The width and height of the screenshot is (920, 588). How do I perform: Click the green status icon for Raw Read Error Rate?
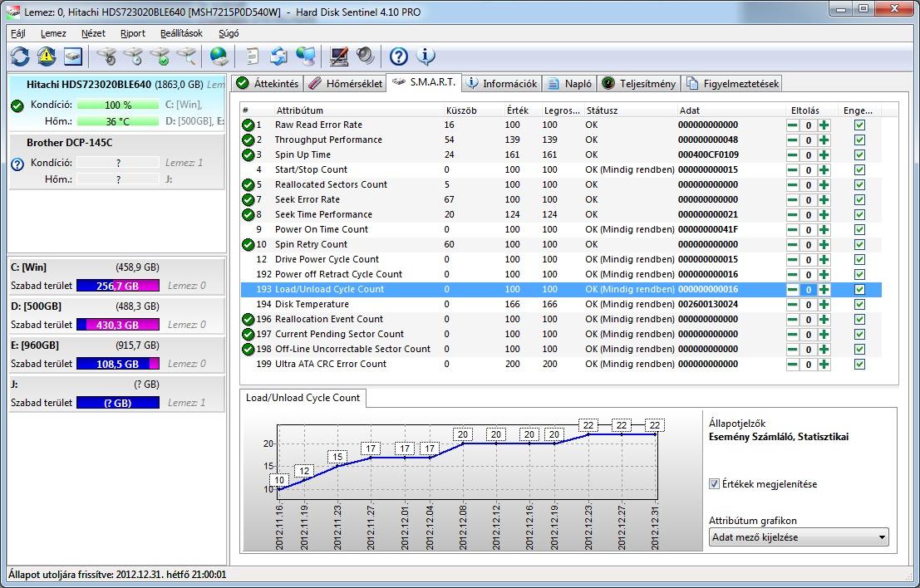248,125
